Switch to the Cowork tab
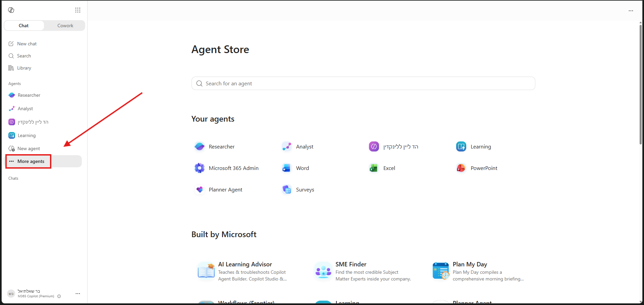 click(x=65, y=26)
